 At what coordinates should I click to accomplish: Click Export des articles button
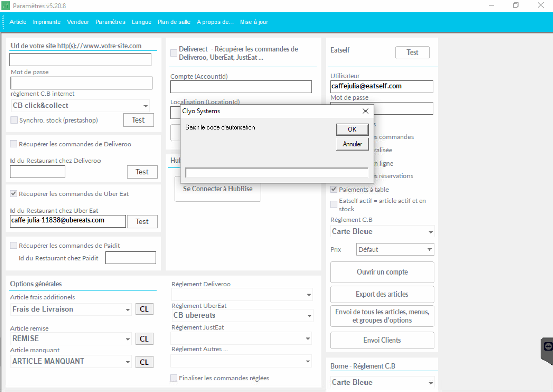(382, 294)
